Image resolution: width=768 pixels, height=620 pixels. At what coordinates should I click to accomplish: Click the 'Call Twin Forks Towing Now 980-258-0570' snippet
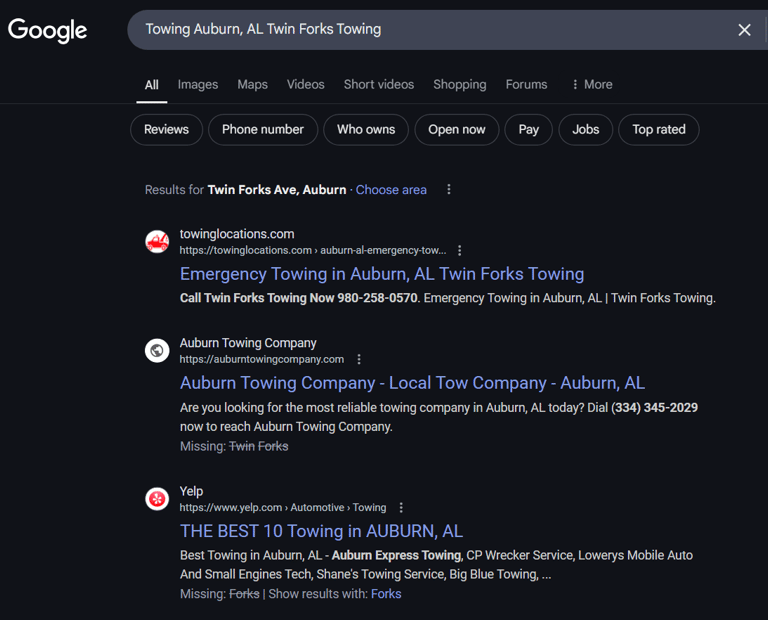click(300, 298)
